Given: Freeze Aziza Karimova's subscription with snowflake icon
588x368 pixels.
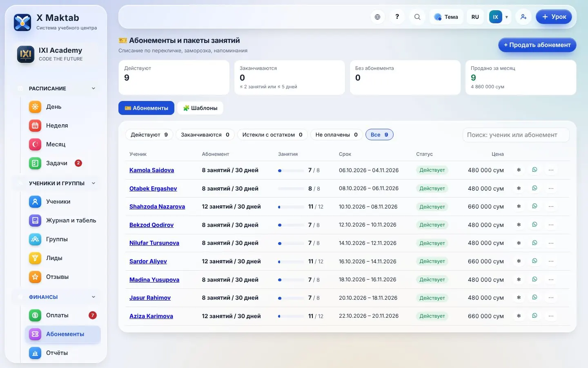Looking at the screenshot, I should 519,316.
